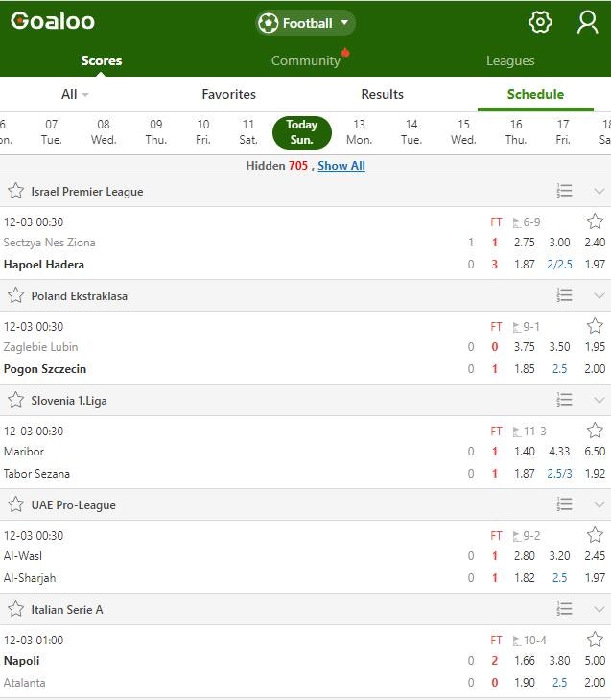This screenshot has width=611, height=700.
Task: Click the red hot indicator on Community
Action: [x=345, y=53]
